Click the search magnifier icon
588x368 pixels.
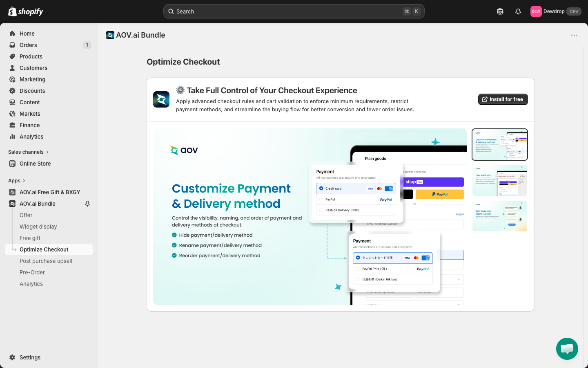coord(171,11)
